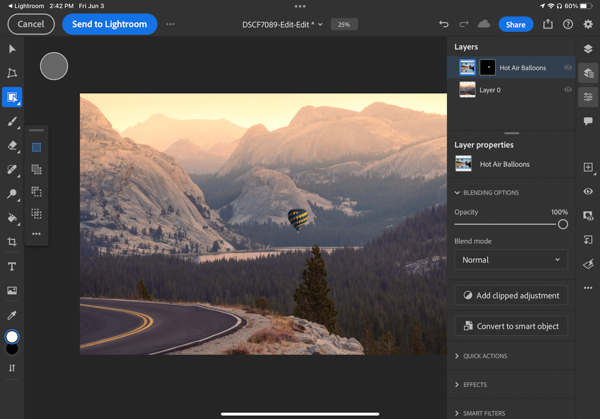Choose intersect with selection mode
Image resolution: width=600 pixels, height=419 pixels.
pyautogui.click(x=36, y=214)
